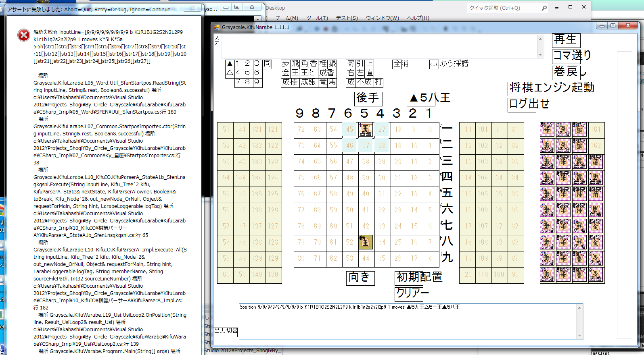The width and height of the screenshot is (644, 355).
Task: Pick piece tile numbered 12 in piece bag
Action: [x=579, y=162]
